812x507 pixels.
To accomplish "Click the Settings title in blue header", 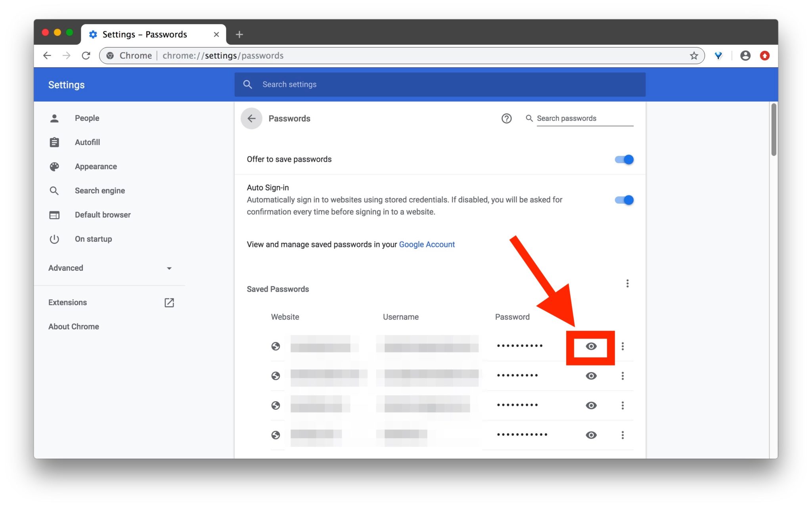I will tap(66, 85).
